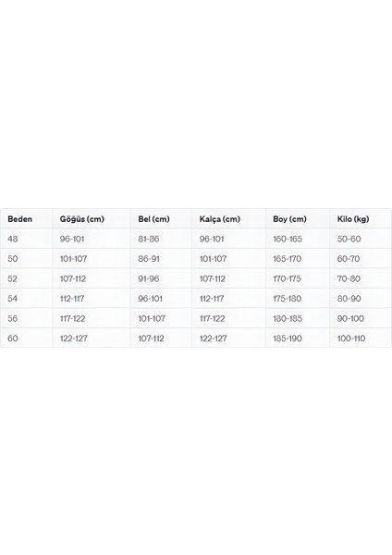Click chest value 96-101 for size 48
The height and width of the screenshot is (555, 392).
(72, 239)
